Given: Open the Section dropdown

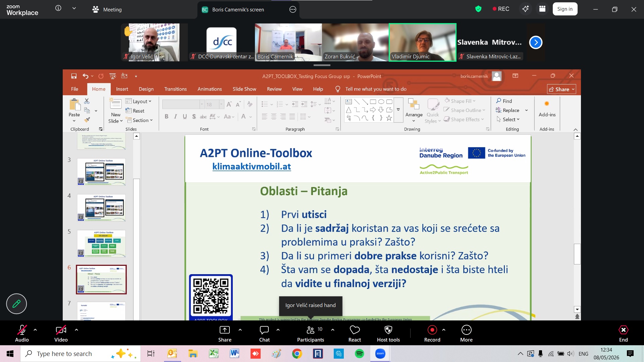Looking at the screenshot, I should coord(139,120).
